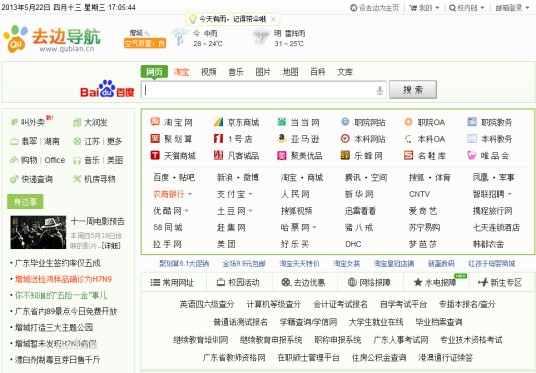Click the 京东商城 icon

(218, 122)
